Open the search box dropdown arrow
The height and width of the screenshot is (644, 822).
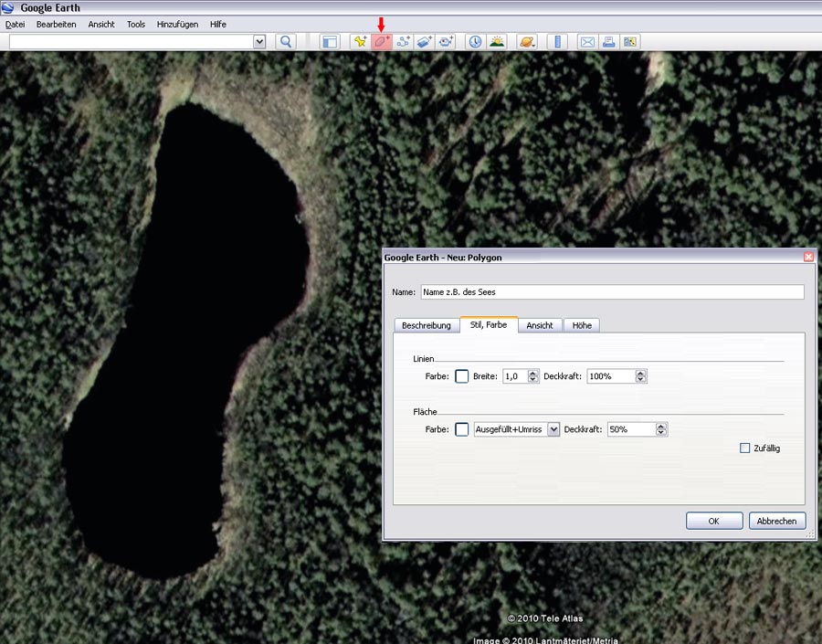click(x=258, y=41)
